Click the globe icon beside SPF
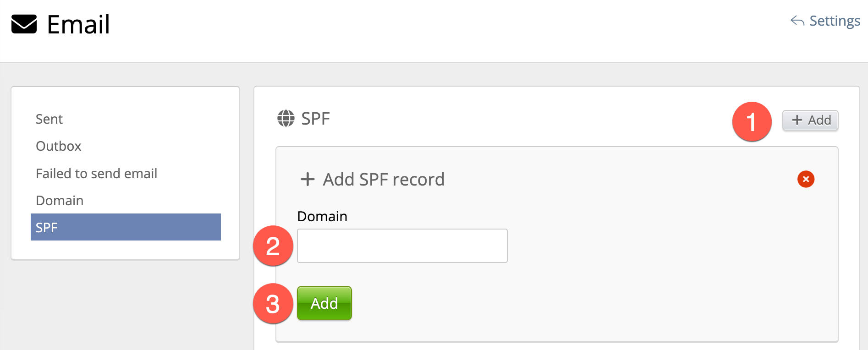 pos(286,118)
